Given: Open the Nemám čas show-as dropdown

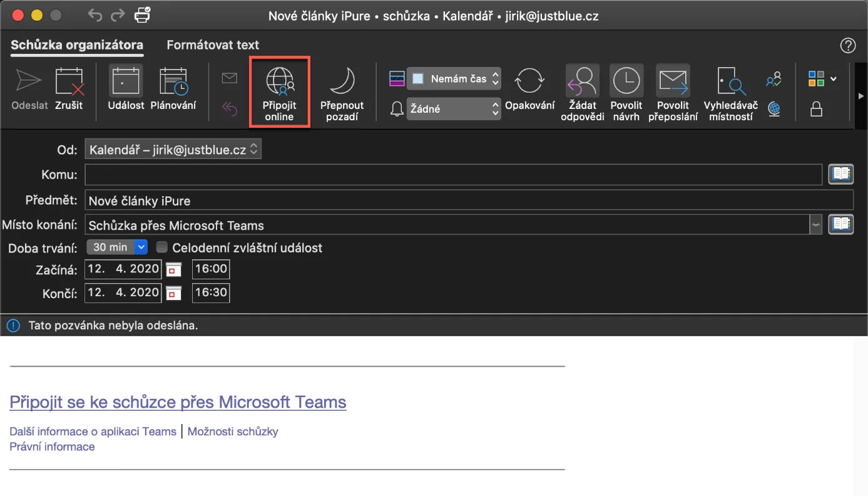Looking at the screenshot, I should [x=454, y=79].
